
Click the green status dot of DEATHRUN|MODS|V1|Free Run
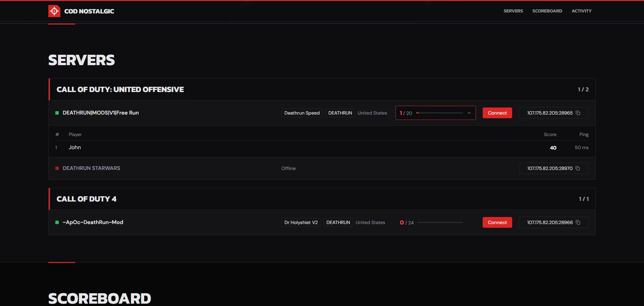pos(57,113)
